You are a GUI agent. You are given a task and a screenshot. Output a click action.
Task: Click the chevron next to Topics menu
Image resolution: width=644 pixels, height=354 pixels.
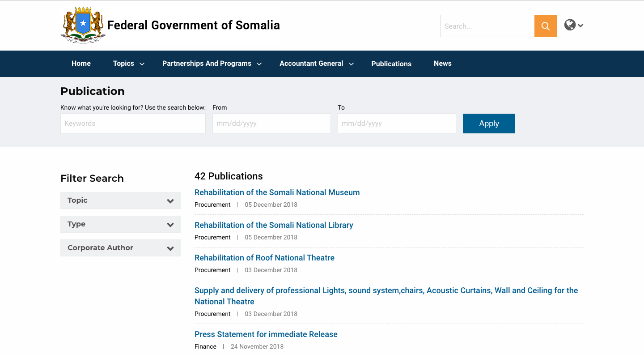coord(142,64)
